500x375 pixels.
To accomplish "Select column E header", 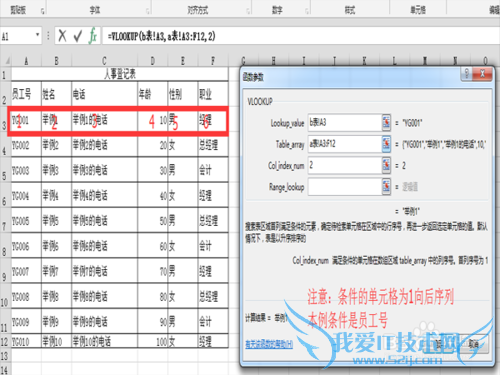I will point(183,61).
